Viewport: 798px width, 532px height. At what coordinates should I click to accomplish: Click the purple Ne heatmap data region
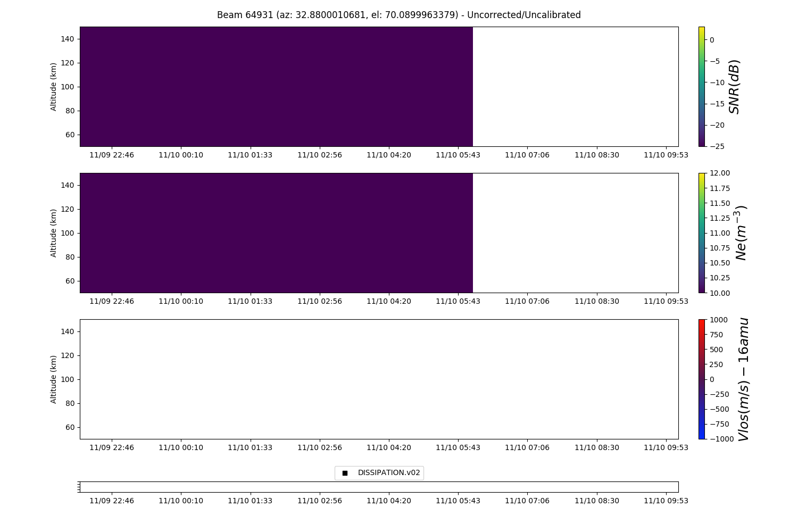[276, 232]
